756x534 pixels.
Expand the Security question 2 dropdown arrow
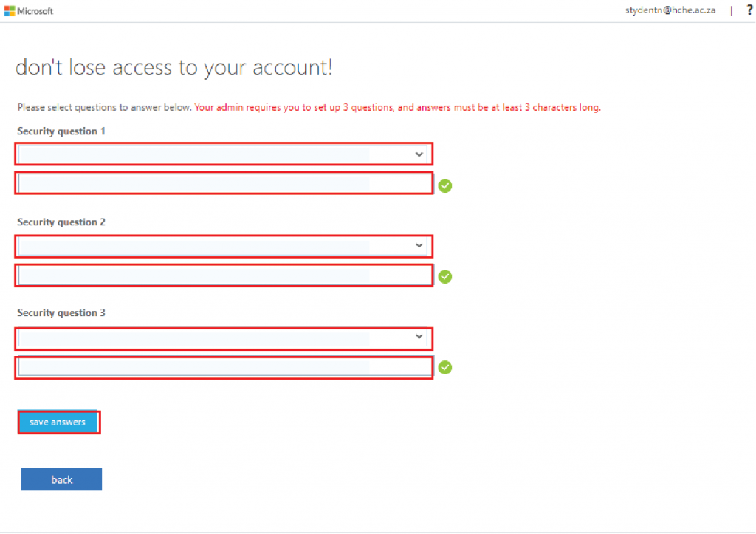tap(419, 245)
